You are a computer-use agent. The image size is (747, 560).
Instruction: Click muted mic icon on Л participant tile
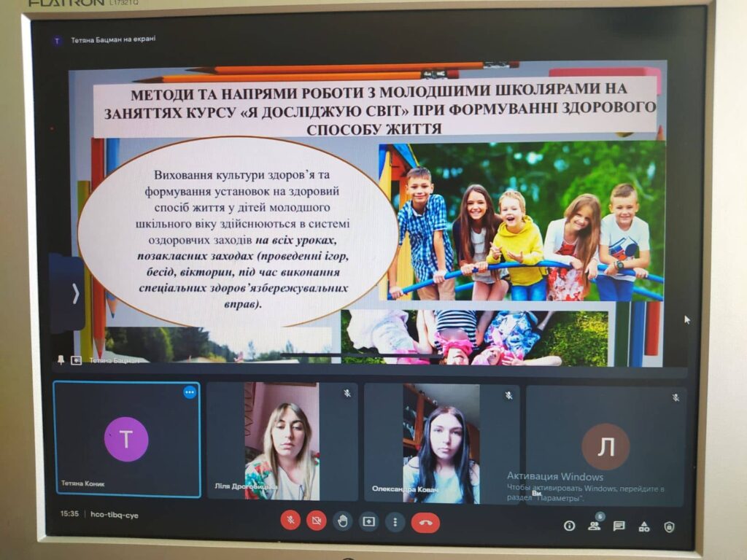(x=676, y=397)
